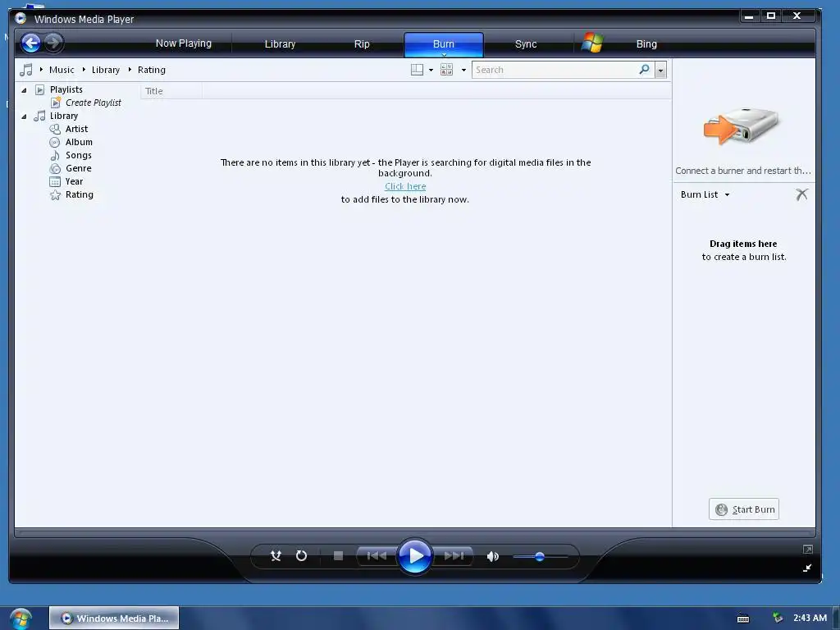Click the forward navigation arrow
The height and width of the screenshot is (630, 840).
coord(53,43)
